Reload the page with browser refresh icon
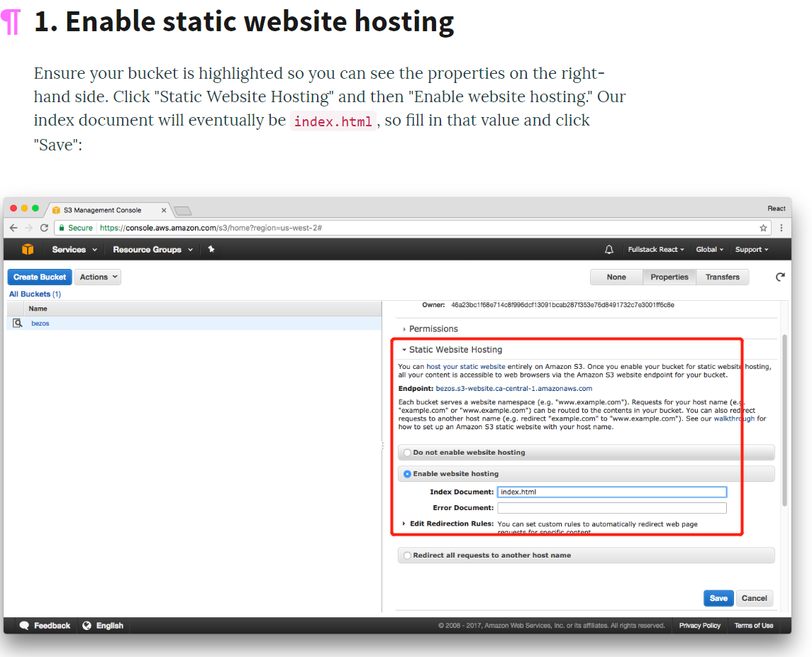The image size is (812, 657). coord(45,228)
